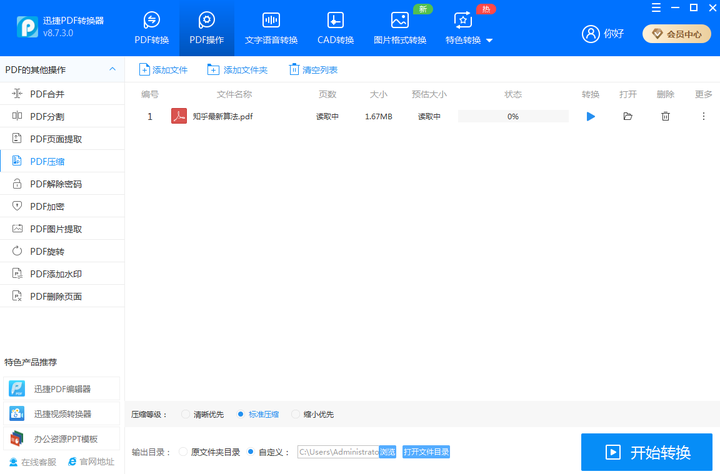Open 迅捷视频转换器 product recommendation
The width and height of the screenshot is (720, 474).
coord(62,414)
